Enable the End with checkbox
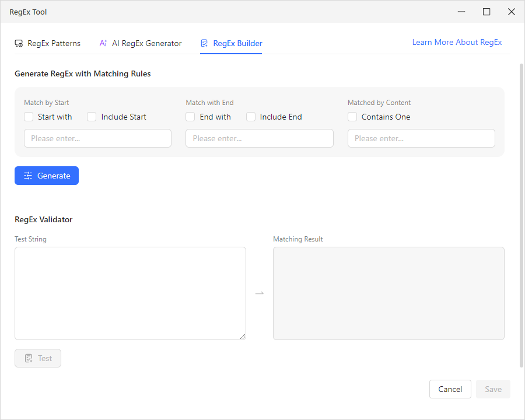 pyautogui.click(x=190, y=117)
